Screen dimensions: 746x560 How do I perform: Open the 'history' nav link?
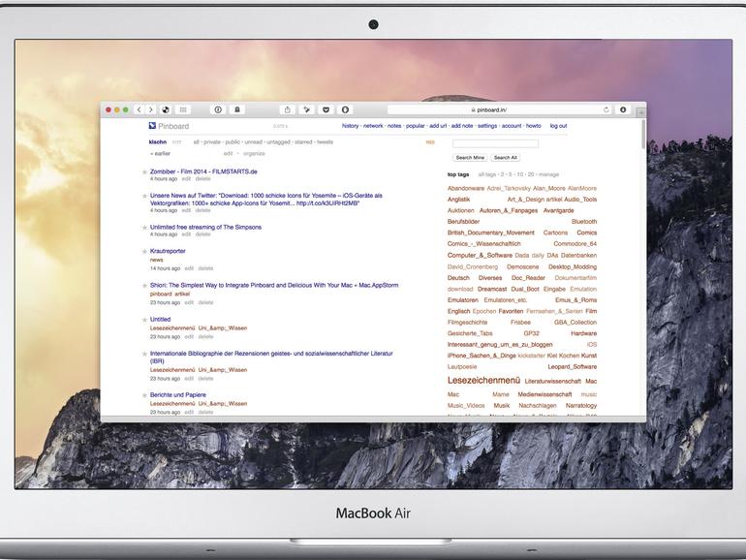[x=350, y=126]
